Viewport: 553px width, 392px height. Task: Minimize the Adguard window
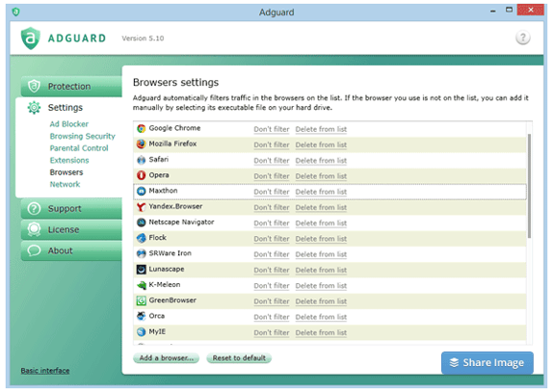coord(492,12)
